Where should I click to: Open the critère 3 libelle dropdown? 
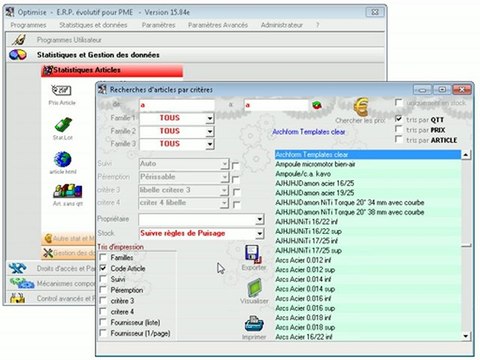point(225,190)
